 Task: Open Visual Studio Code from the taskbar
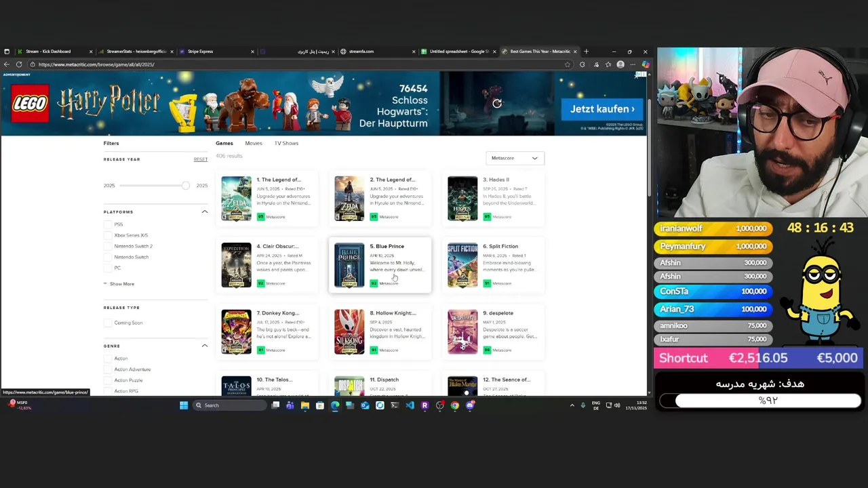tap(410, 405)
